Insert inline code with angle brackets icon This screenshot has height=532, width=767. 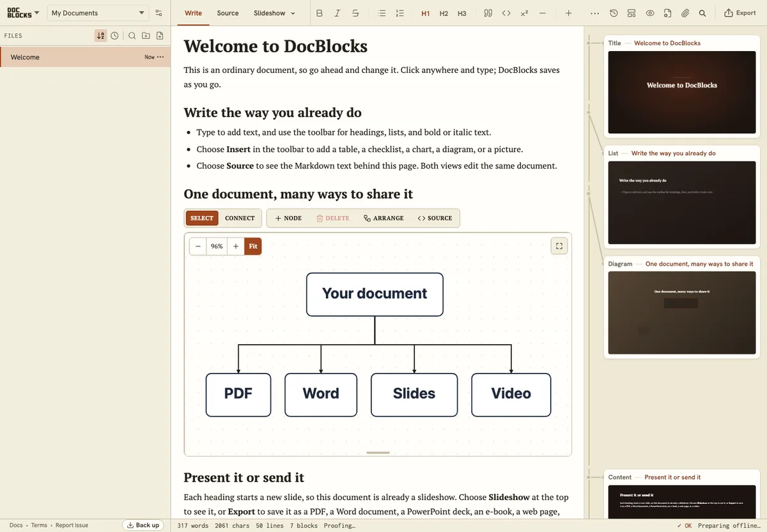pos(506,13)
